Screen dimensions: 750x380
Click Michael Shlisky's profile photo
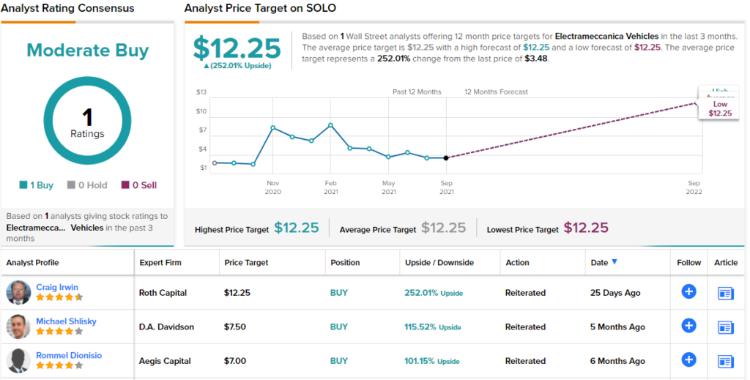point(19,327)
